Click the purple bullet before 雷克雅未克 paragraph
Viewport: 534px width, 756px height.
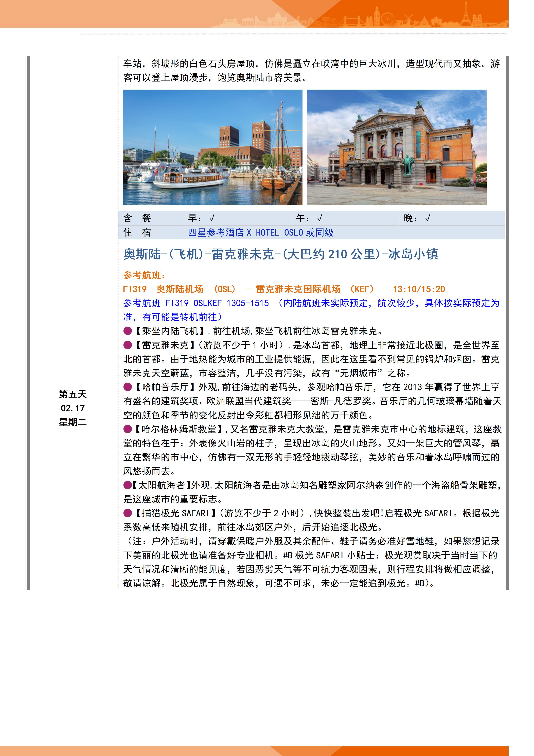(x=128, y=345)
